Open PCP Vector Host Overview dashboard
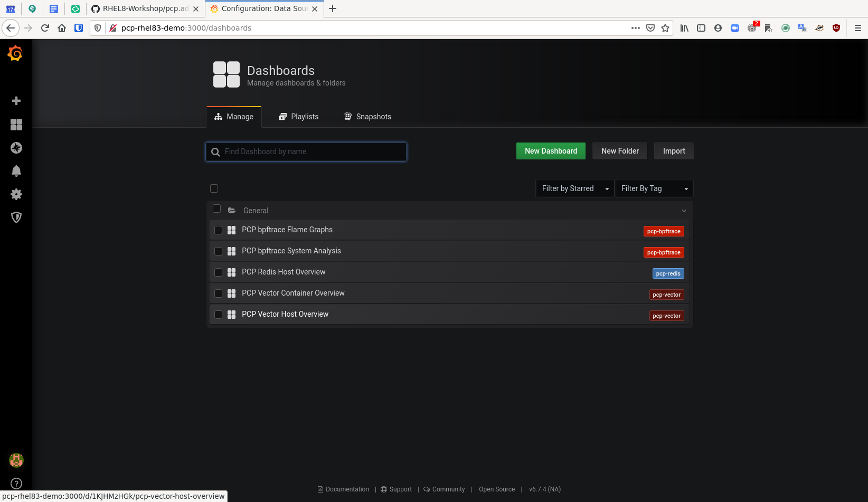Screen dimensions: 868x502 tap(285, 314)
